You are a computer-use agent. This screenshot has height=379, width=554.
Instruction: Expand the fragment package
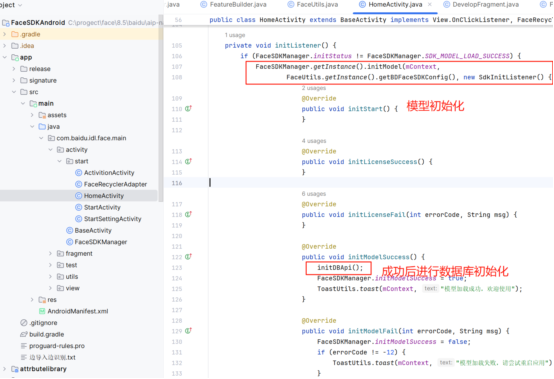pos(51,254)
